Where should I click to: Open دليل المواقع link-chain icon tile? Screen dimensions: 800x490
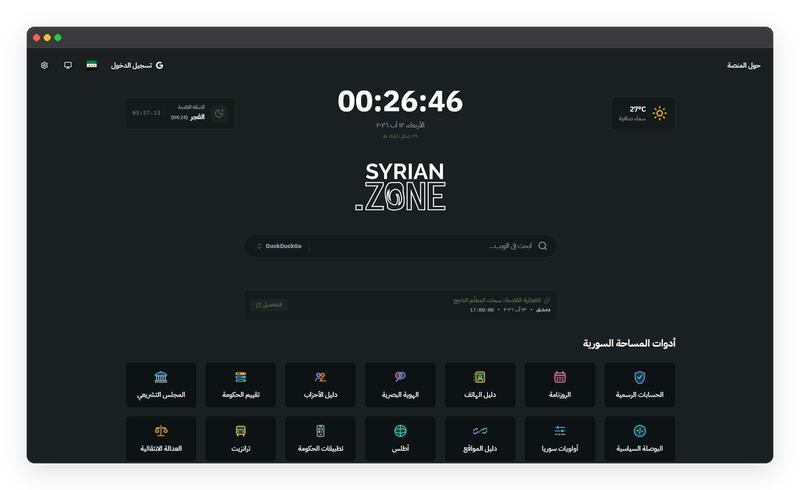(480, 438)
